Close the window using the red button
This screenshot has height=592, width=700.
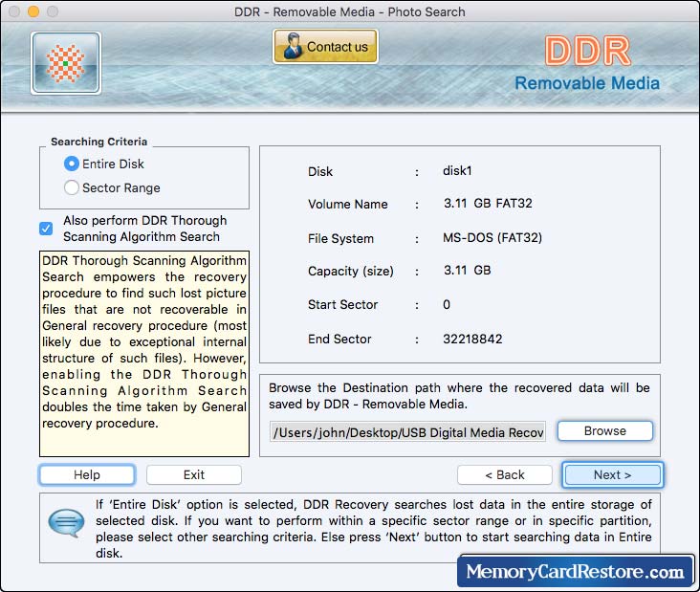(14, 11)
